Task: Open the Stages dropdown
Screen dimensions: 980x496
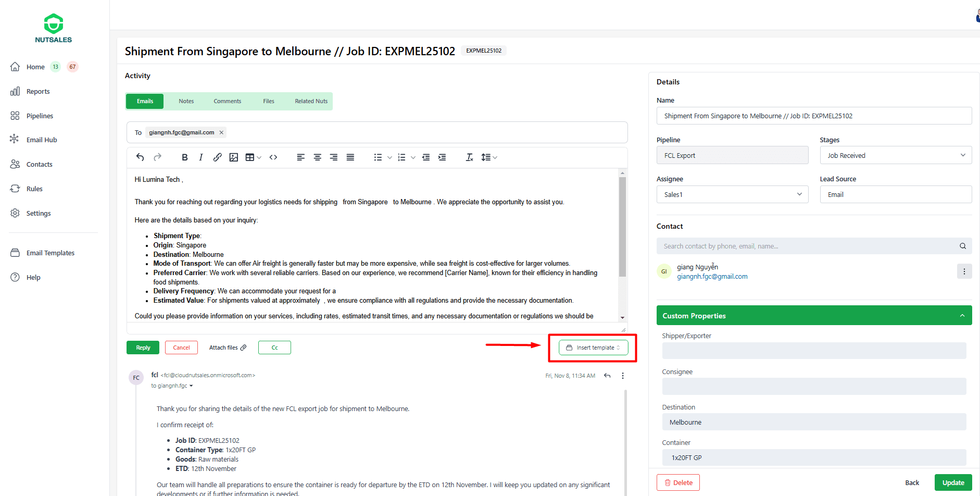Action: click(x=896, y=155)
